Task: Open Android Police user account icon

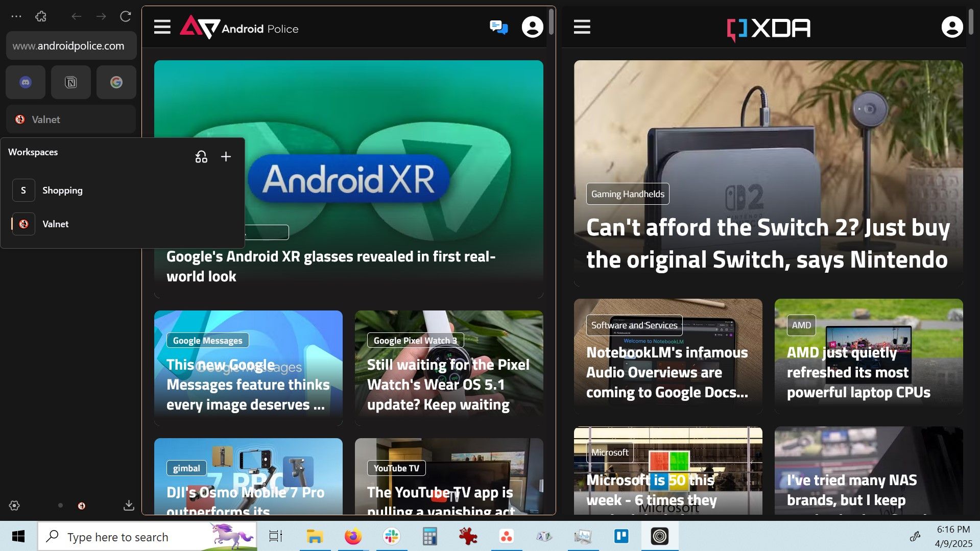Action: click(x=532, y=27)
